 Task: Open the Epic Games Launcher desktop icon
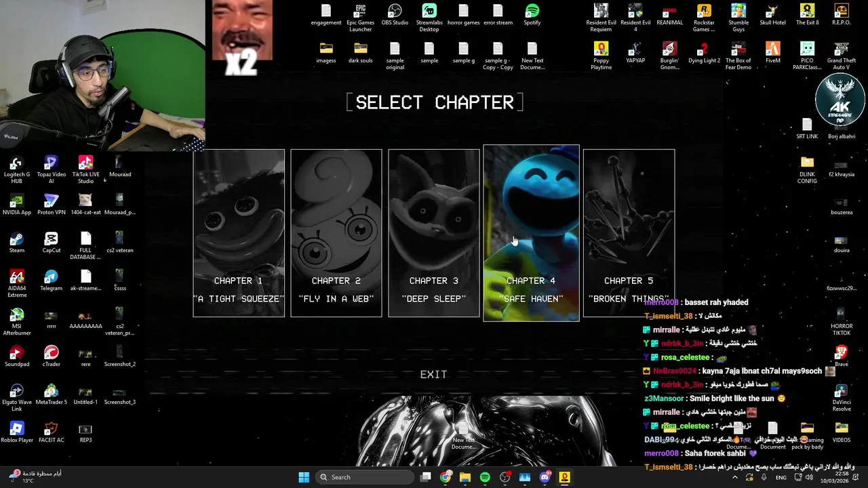361,18
